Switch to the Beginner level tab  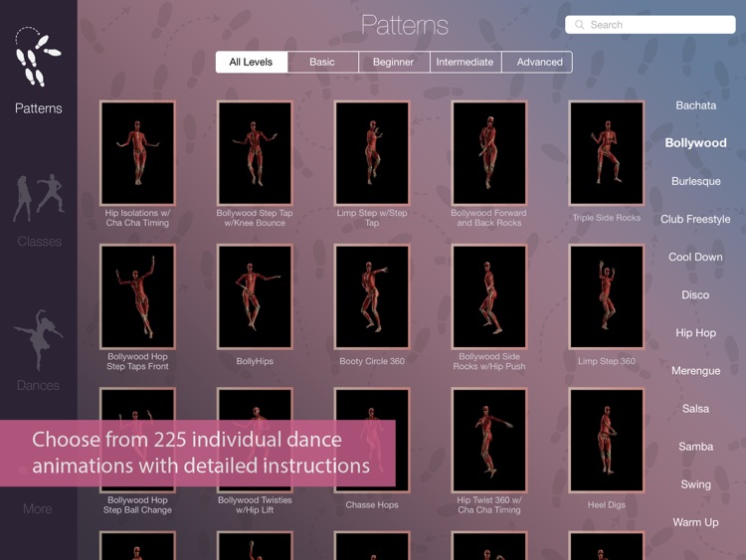pyautogui.click(x=394, y=62)
